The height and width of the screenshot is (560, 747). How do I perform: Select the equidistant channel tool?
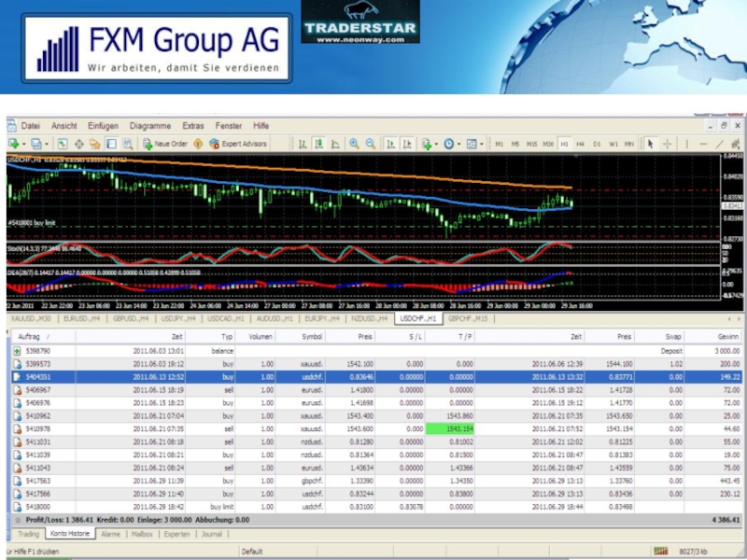736,144
